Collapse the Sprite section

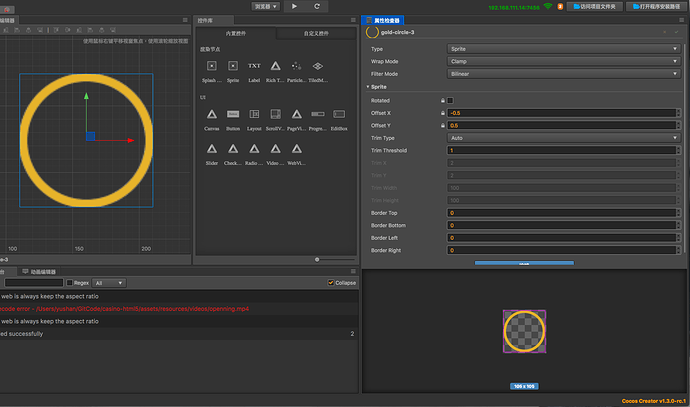(368, 87)
